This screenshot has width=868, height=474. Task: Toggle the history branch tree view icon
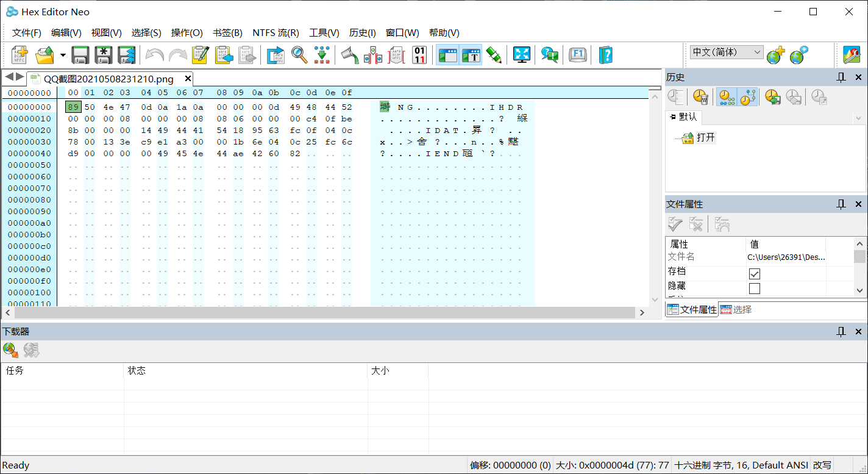point(748,97)
